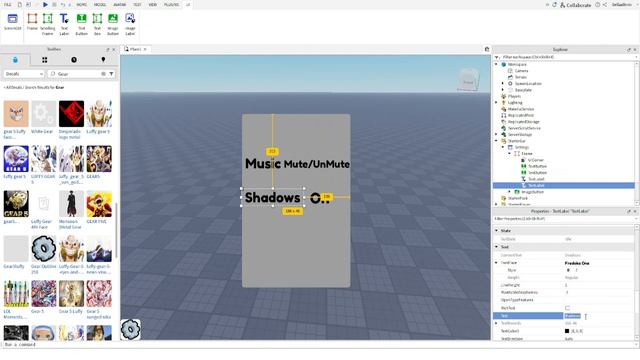Insert a Scrolling Frame element
Image resolution: width=640 pixels, height=360 pixels.
(x=47, y=24)
